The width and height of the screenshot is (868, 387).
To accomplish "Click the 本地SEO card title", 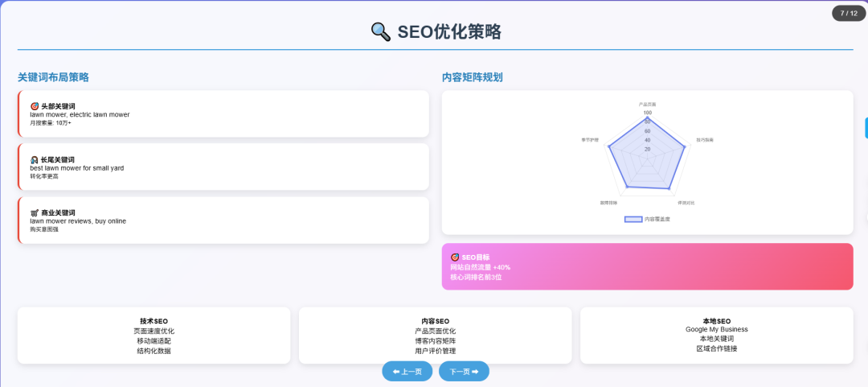I will tap(717, 321).
